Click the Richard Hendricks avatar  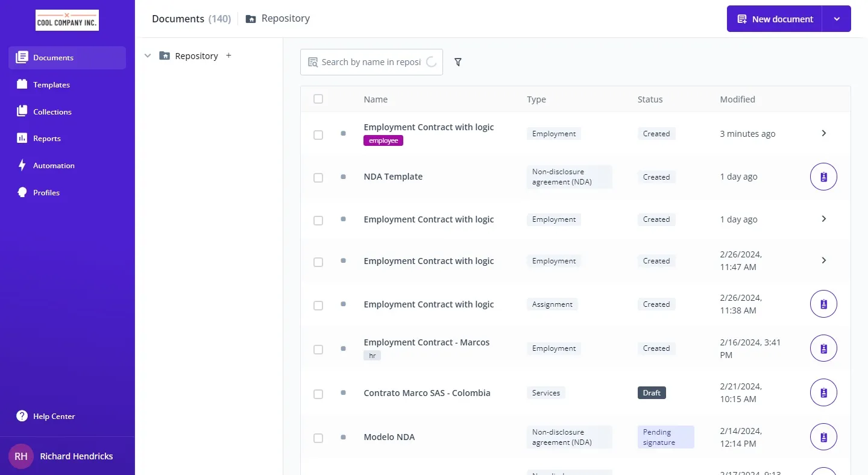[21, 456]
